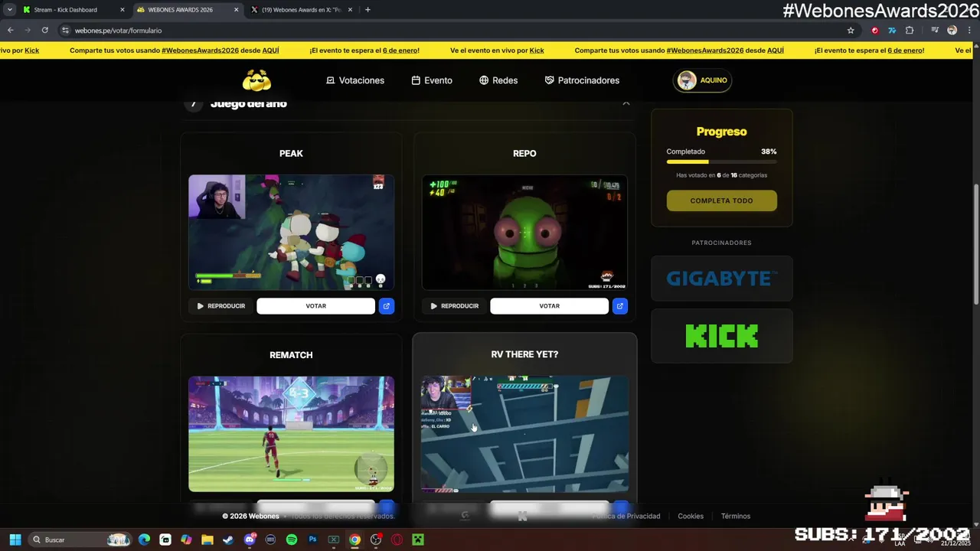Open OBS Studio from the taskbar
Image resolution: width=980 pixels, height=551 pixels.
(375, 540)
